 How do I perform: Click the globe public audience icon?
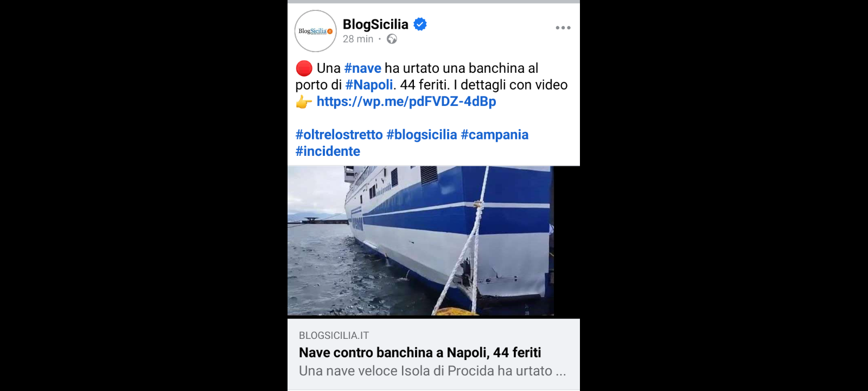coord(392,39)
